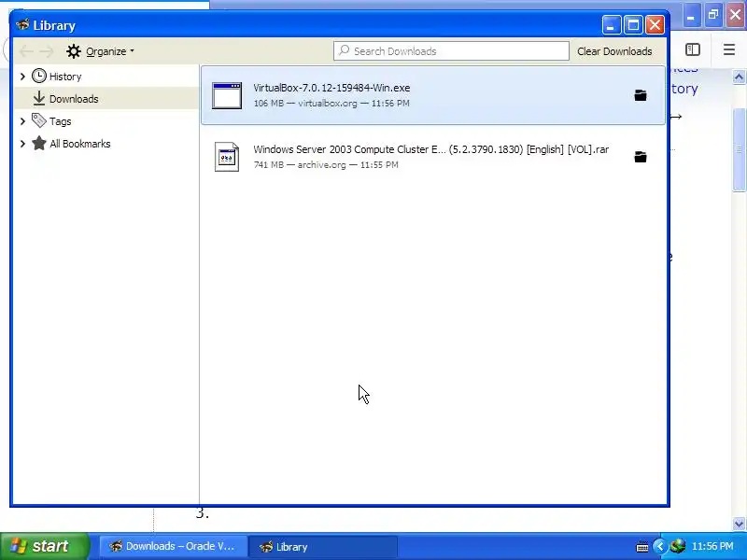The height and width of the screenshot is (560, 747).
Task: Click the Library back arrow button
Action: pos(26,51)
